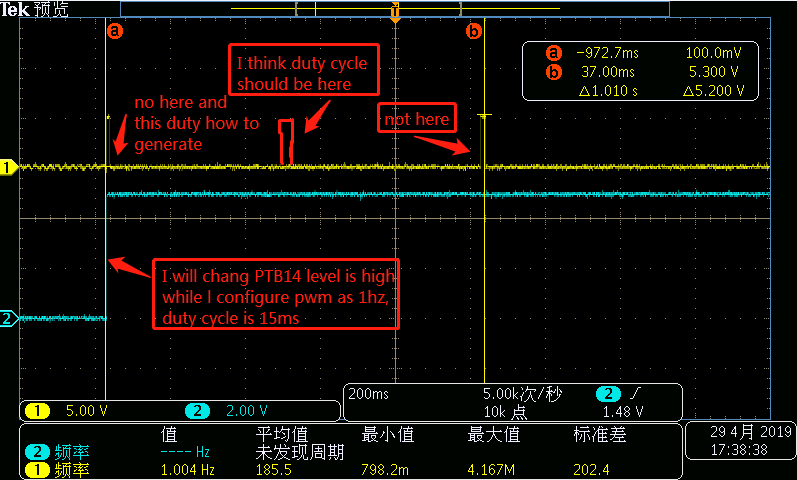Image resolution: width=797 pixels, height=480 pixels.
Task: Click the -972.7ms cursor a time readout
Action: tap(607, 53)
